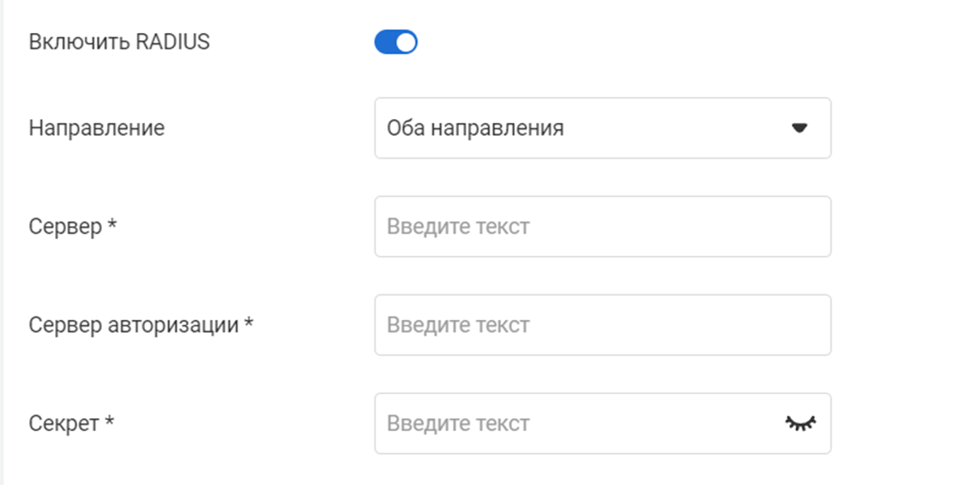Click Введите текст placeholder in Секрет field
The image size is (980, 485).
pos(458,424)
